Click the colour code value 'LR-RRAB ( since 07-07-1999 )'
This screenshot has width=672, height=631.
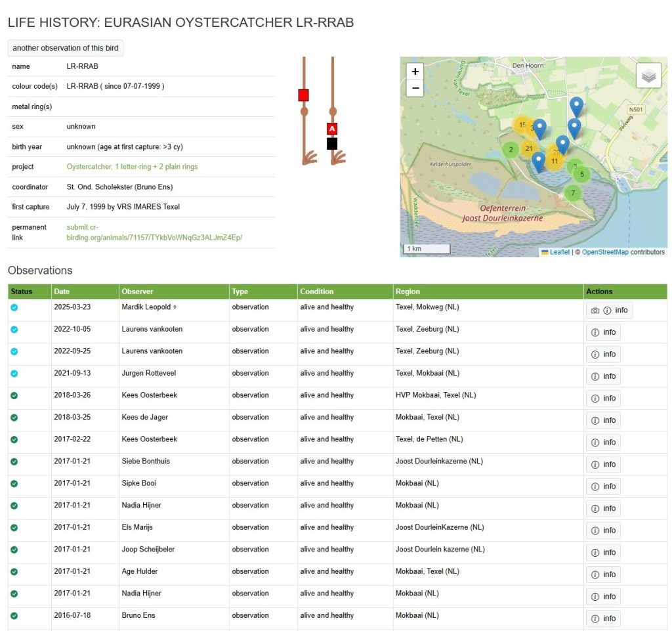point(115,86)
